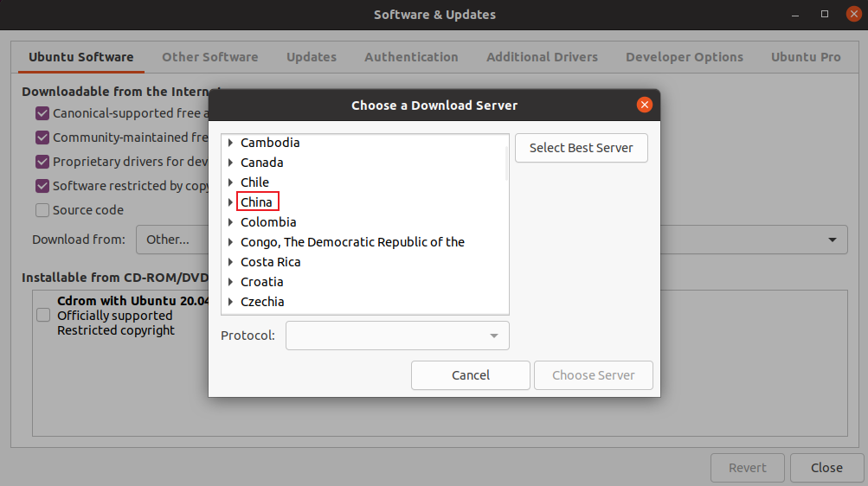Expand the Costa Rica servers
Image resolution: width=868 pixels, height=486 pixels.
pyautogui.click(x=230, y=262)
